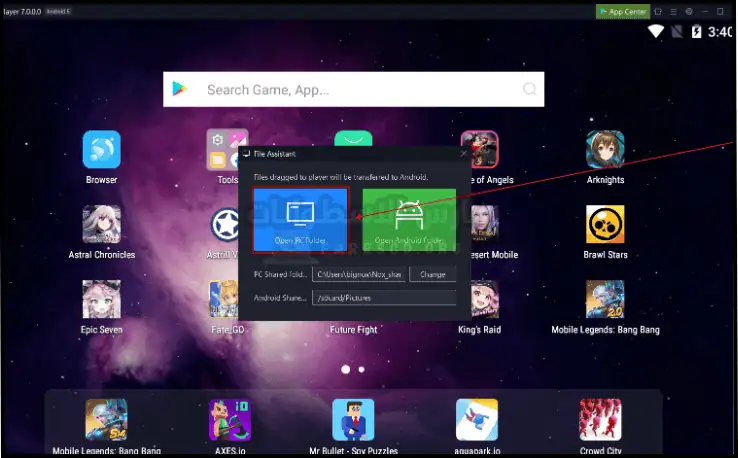Image resolution: width=738 pixels, height=458 pixels.
Task: Open the App Center
Action: tap(623, 11)
